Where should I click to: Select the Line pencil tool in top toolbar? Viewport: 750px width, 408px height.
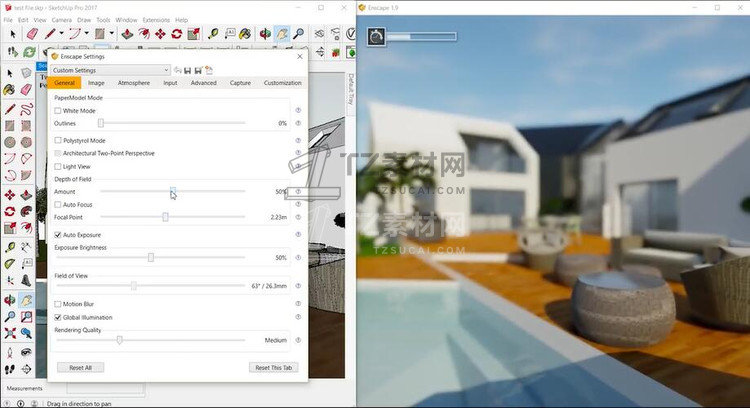pyautogui.click(x=50, y=34)
